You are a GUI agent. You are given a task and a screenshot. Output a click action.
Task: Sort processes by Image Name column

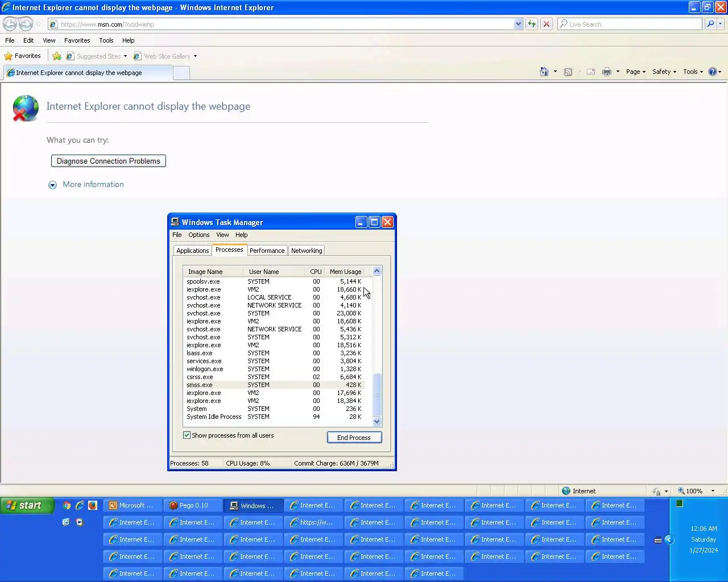point(213,272)
